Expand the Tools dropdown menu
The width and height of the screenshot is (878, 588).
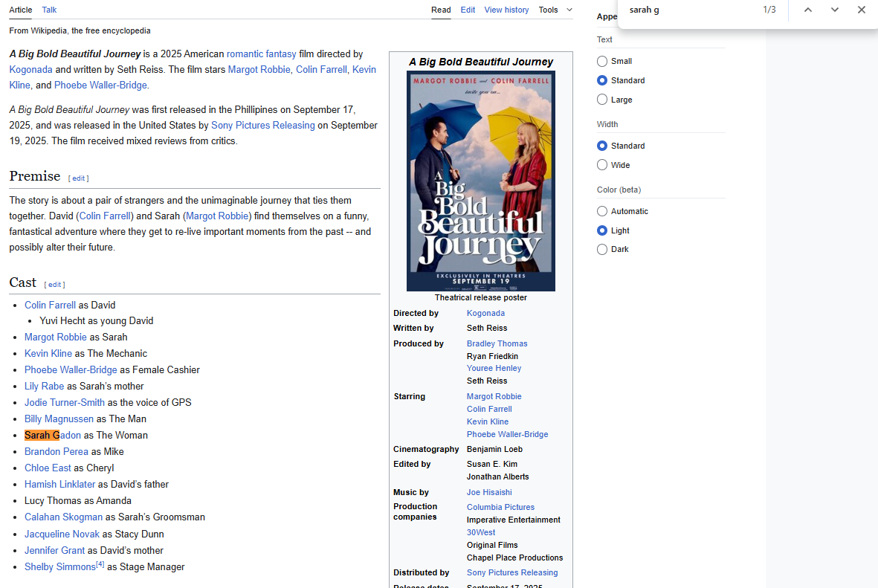pos(555,10)
